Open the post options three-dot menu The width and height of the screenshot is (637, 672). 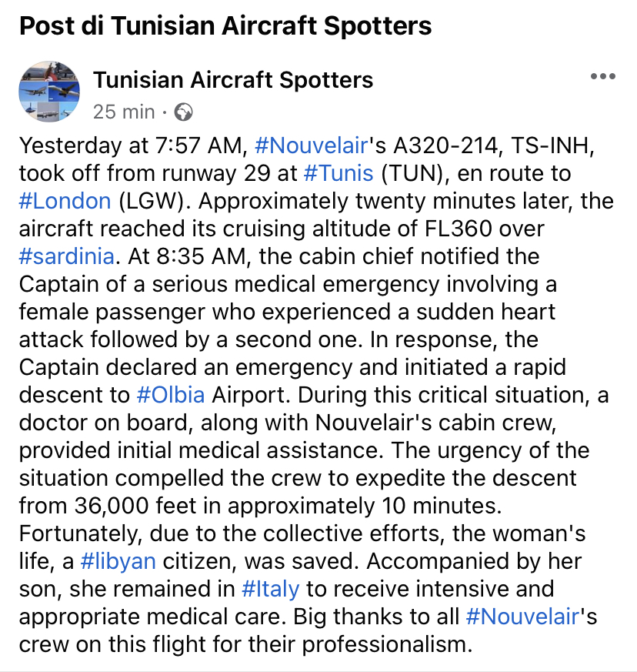click(x=602, y=77)
